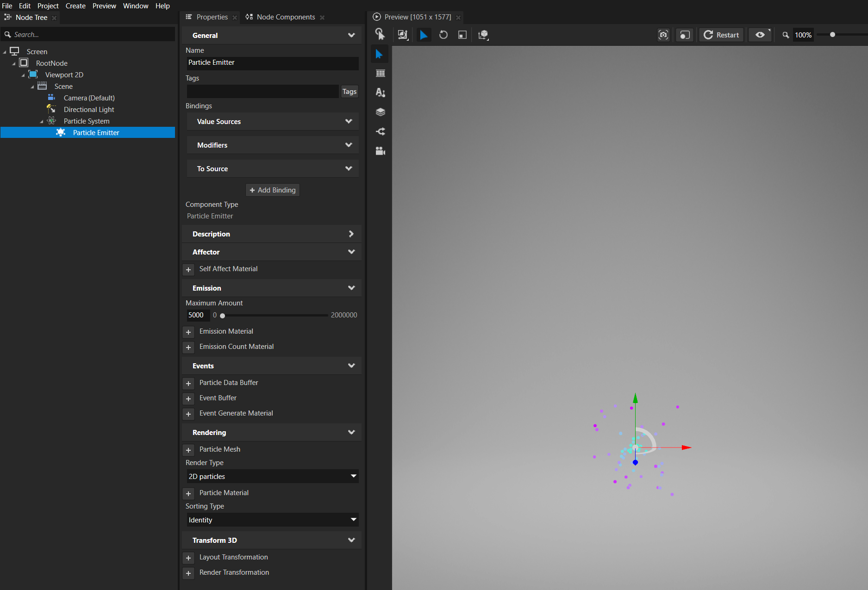The height and width of the screenshot is (590, 868).
Task: Click the layers stack icon in sidebar
Action: click(x=381, y=112)
